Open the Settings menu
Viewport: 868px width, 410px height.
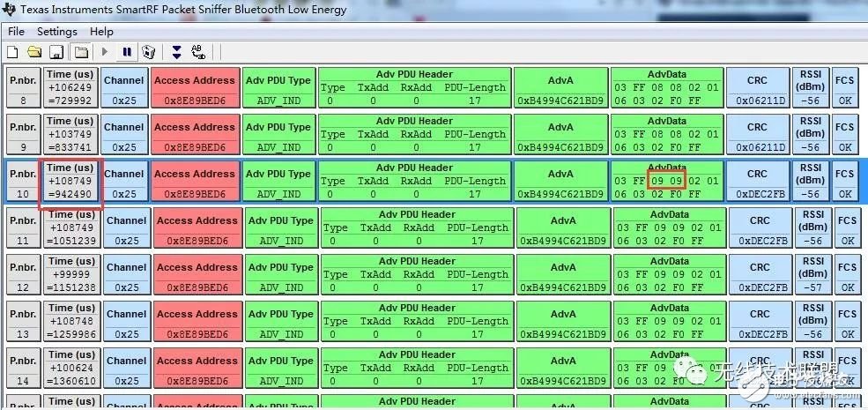57,32
